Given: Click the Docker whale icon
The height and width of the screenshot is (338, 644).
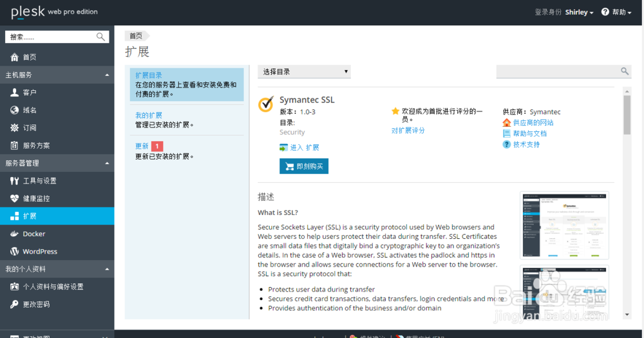Looking at the screenshot, I should [14, 234].
